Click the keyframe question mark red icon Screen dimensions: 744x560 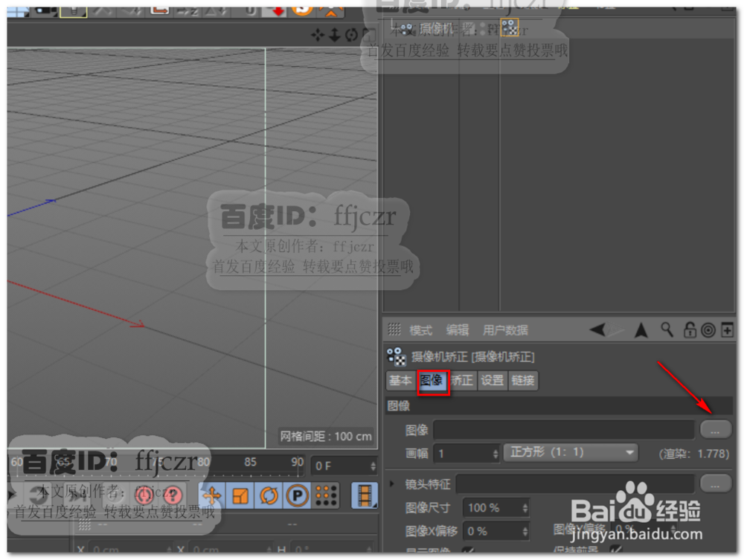173,495
